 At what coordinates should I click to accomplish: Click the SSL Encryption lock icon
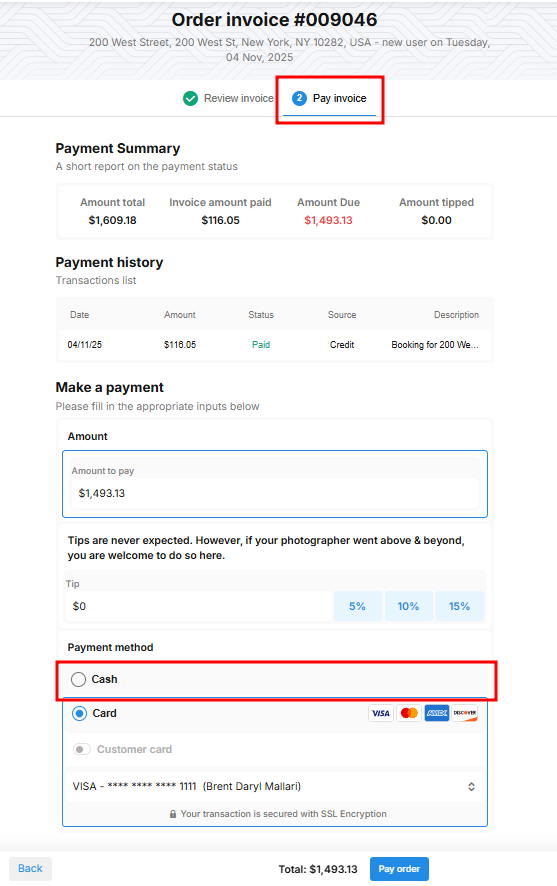pos(173,814)
